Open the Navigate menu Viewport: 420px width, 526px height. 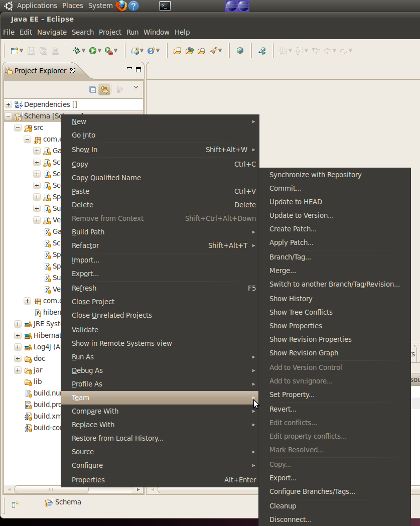click(52, 32)
